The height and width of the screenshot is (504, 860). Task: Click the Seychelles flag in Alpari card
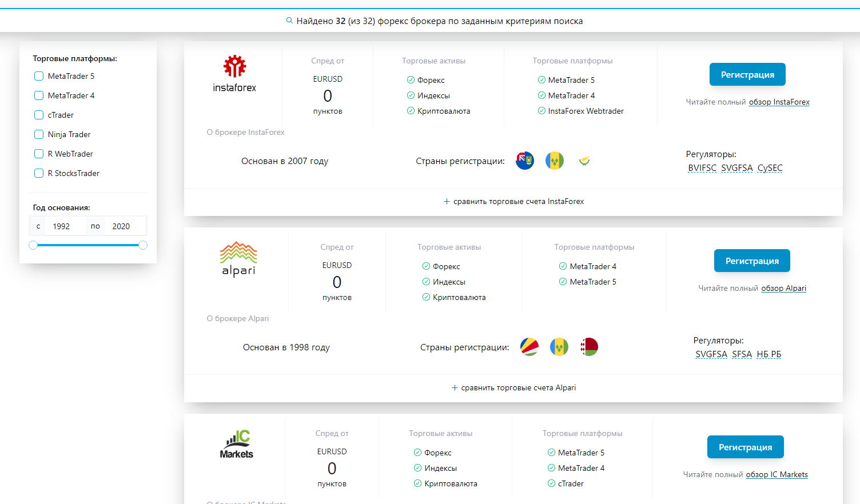click(529, 347)
